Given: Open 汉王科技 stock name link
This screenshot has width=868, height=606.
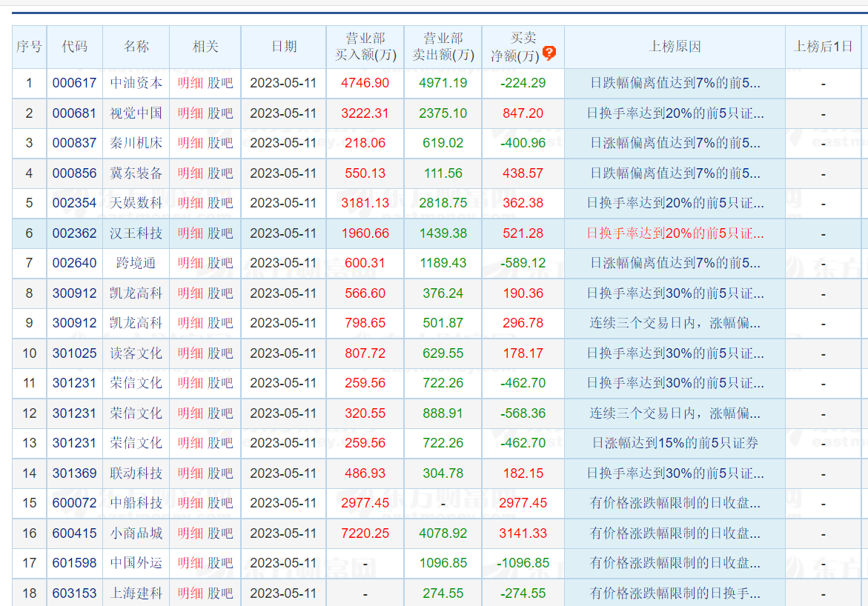Looking at the screenshot, I should (136, 233).
